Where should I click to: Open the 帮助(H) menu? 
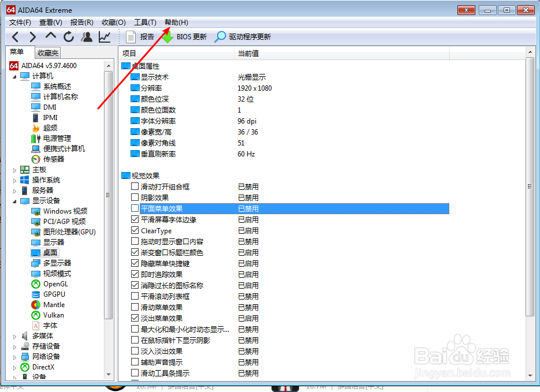tap(176, 23)
